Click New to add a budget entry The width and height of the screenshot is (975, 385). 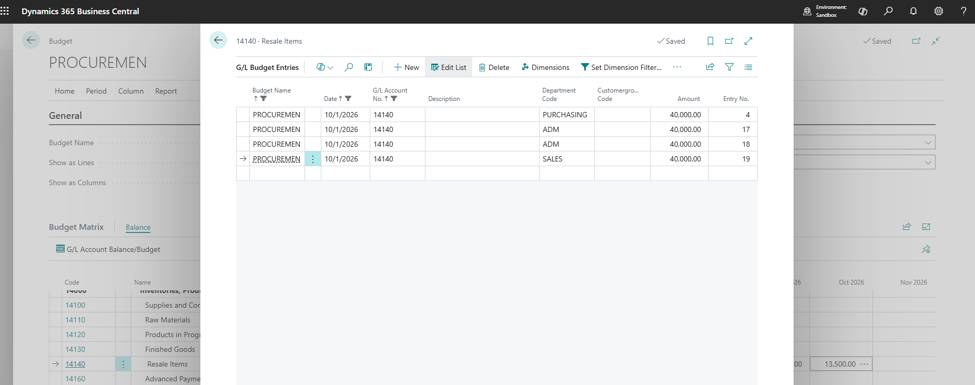coord(407,67)
